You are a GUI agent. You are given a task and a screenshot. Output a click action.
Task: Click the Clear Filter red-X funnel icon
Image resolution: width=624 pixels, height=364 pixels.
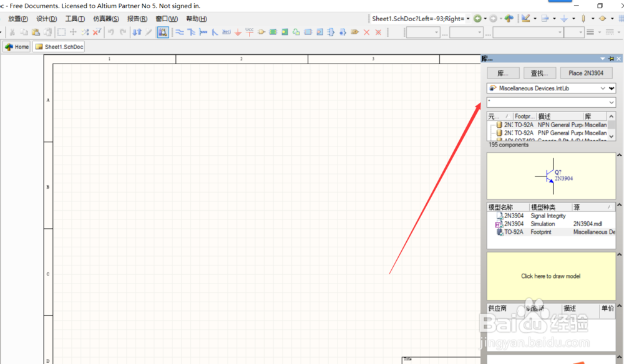97,32
